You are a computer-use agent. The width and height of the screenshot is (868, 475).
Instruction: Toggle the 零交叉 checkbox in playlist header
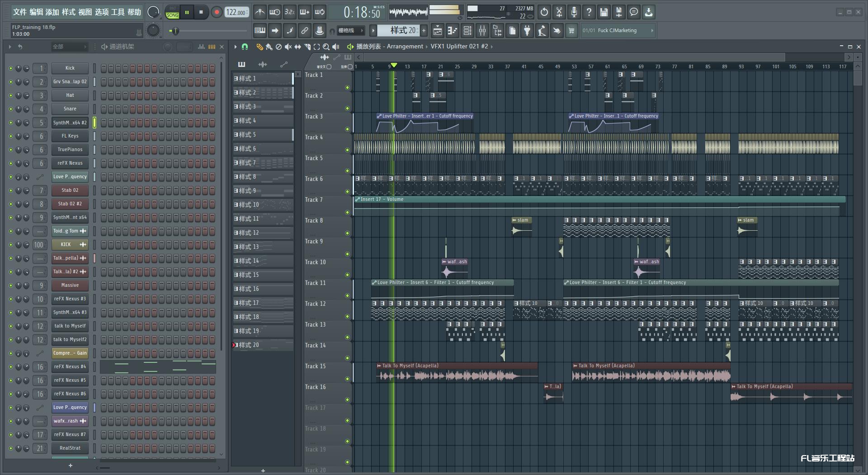[x=329, y=67]
